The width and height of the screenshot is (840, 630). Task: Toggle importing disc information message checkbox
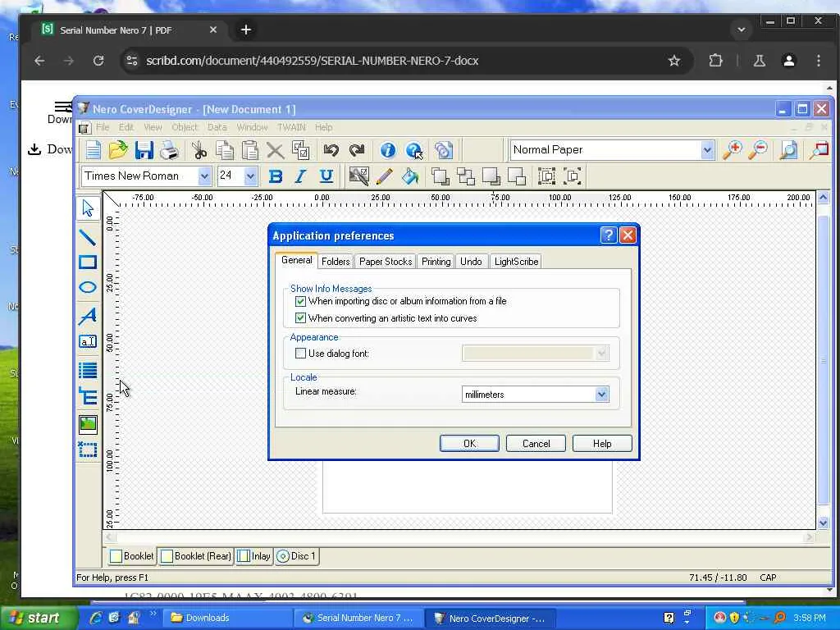pyautogui.click(x=300, y=301)
